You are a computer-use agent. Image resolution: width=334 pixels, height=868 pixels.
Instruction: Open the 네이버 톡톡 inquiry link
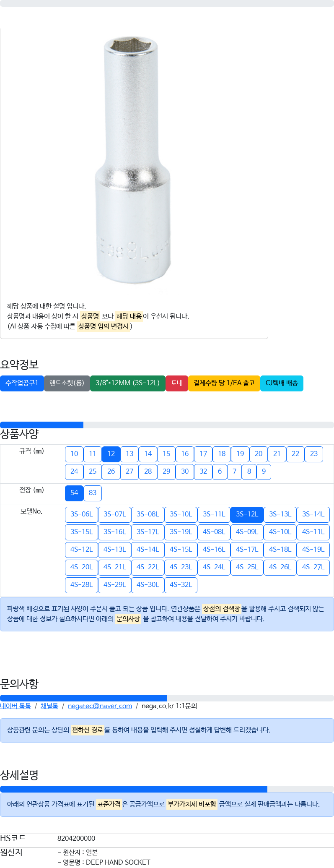coord(16,706)
